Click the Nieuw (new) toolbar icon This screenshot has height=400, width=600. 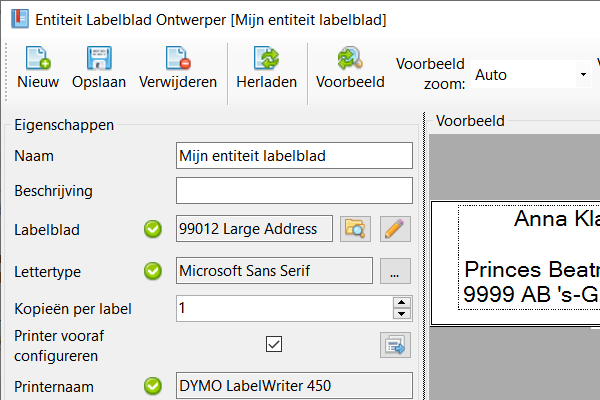pyautogui.click(x=38, y=58)
